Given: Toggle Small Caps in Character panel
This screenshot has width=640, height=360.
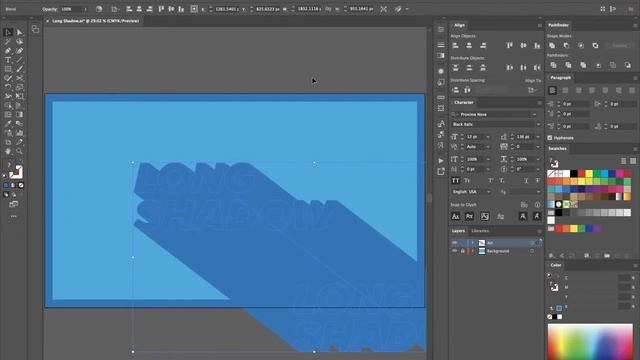Looking at the screenshot, I should tap(467, 180).
